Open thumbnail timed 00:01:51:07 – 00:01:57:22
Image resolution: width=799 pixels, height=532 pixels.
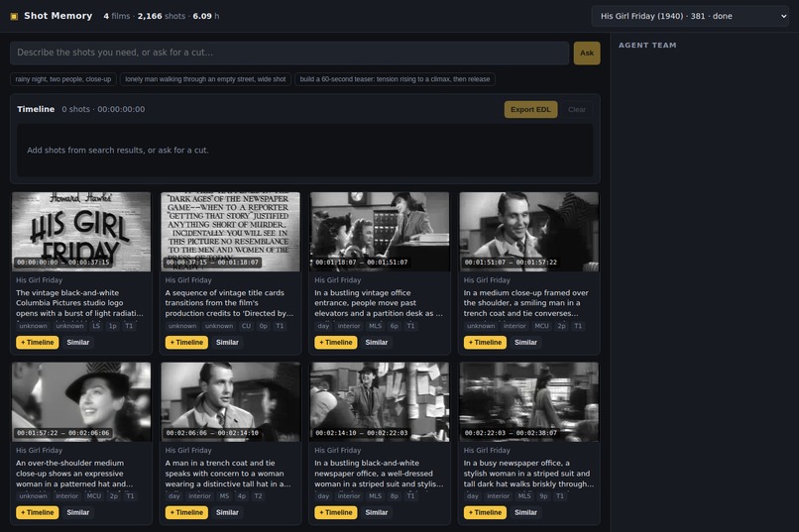click(x=529, y=232)
